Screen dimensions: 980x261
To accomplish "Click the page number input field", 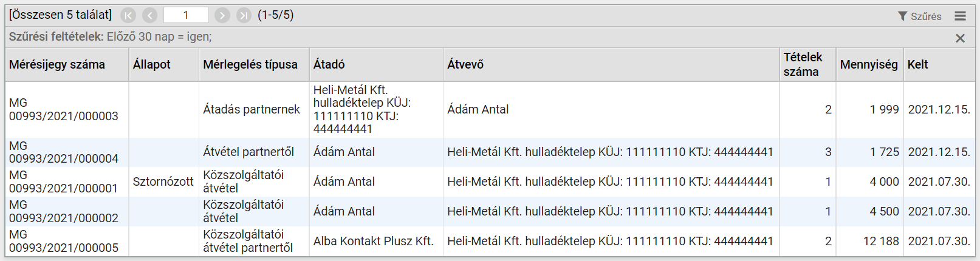I will pyautogui.click(x=186, y=15).
